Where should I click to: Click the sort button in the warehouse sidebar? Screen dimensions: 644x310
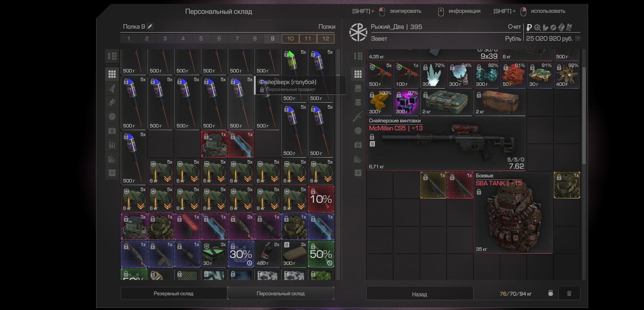[112, 56]
